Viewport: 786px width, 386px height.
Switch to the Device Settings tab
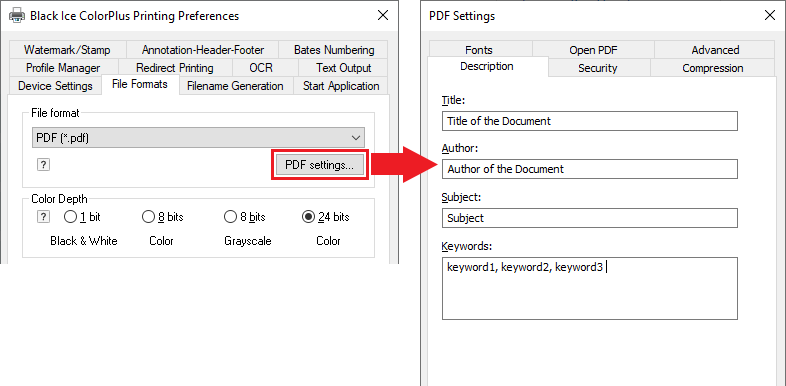(x=55, y=86)
